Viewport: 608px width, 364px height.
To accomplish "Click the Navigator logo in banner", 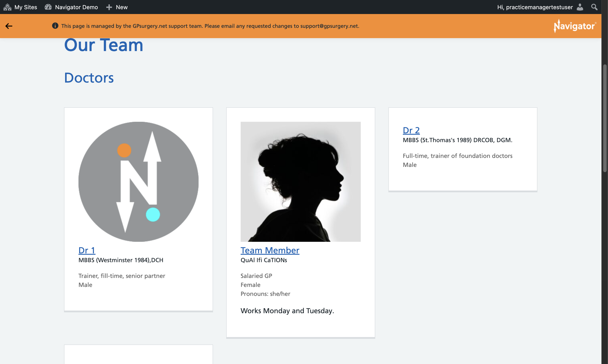I will [x=575, y=26].
